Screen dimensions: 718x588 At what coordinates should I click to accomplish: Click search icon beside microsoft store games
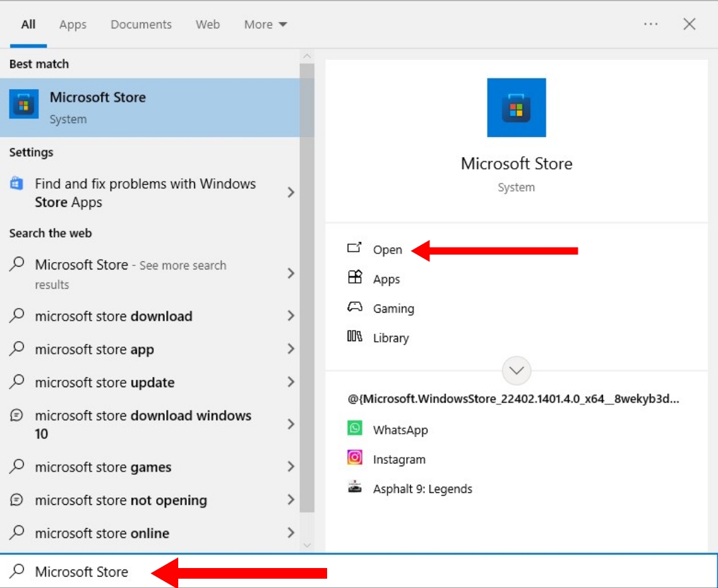[x=17, y=466]
